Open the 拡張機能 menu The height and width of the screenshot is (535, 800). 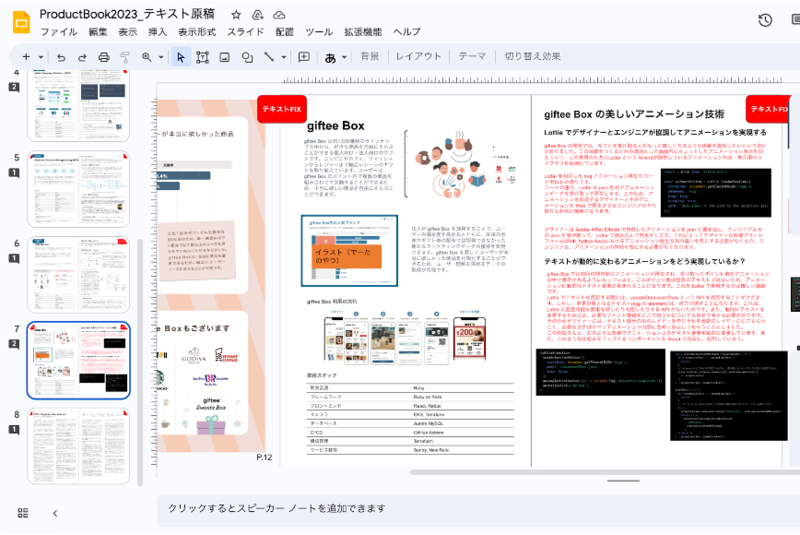click(x=363, y=32)
